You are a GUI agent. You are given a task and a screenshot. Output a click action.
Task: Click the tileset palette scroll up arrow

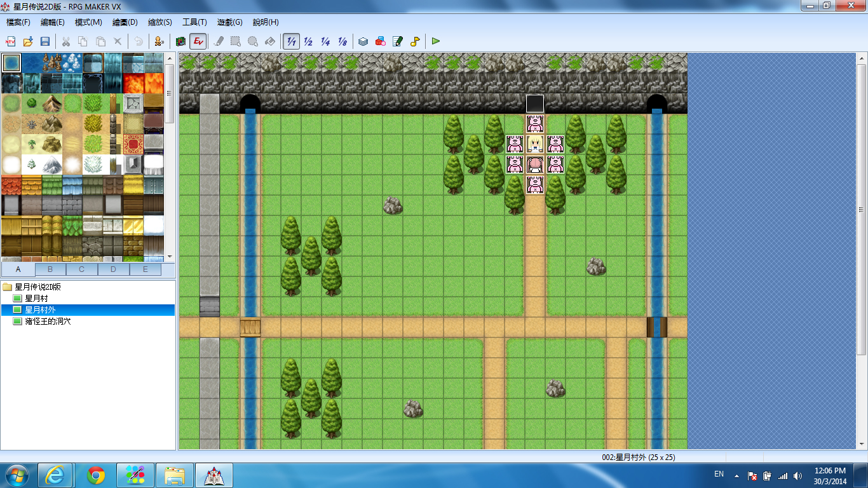pos(170,58)
